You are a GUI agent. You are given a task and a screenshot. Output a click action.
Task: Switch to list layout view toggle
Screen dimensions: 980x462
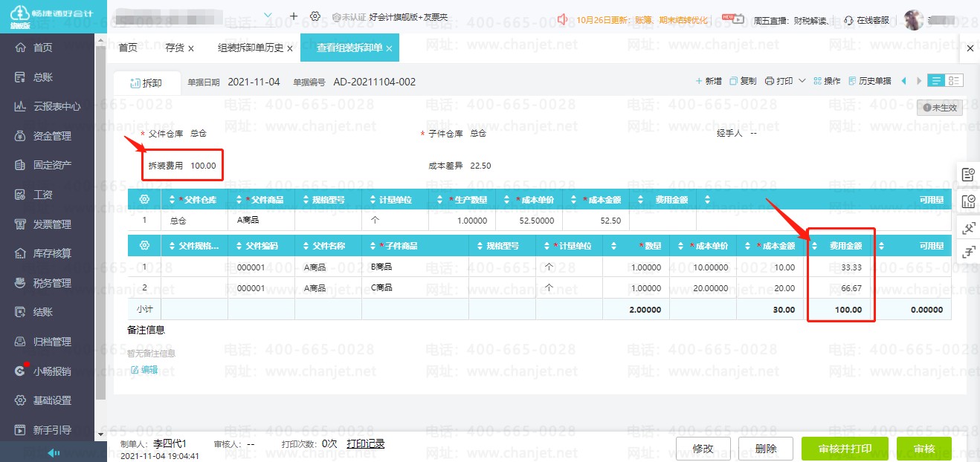[936, 81]
